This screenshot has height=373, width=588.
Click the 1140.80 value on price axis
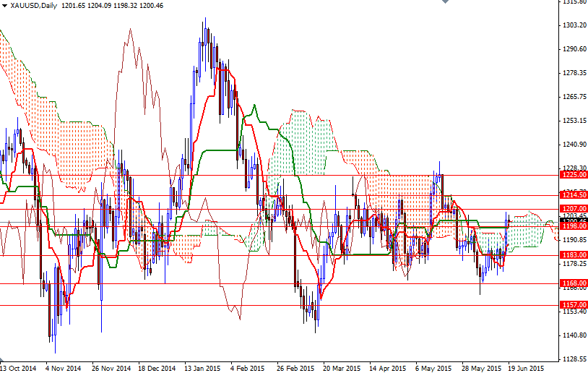tap(573, 335)
